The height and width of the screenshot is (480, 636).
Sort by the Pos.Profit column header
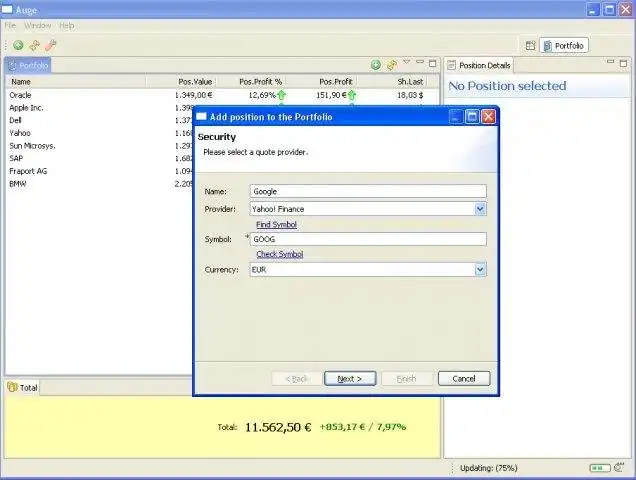pyautogui.click(x=323, y=82)
